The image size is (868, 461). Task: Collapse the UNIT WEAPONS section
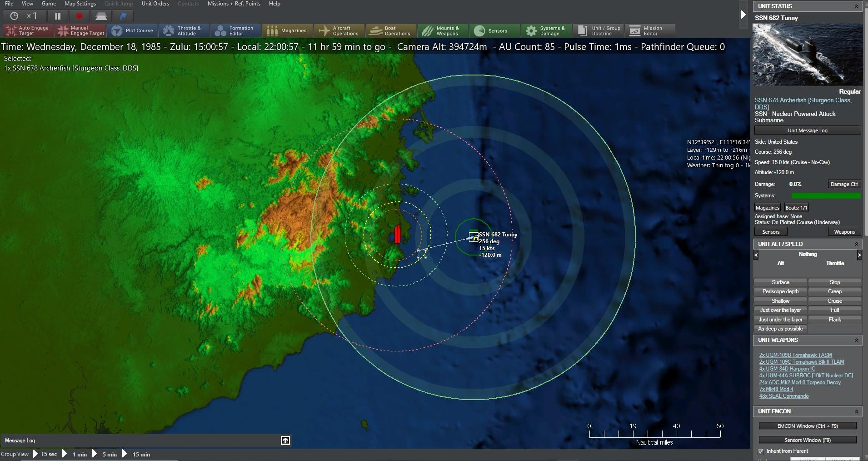click(x=857, y=340)
